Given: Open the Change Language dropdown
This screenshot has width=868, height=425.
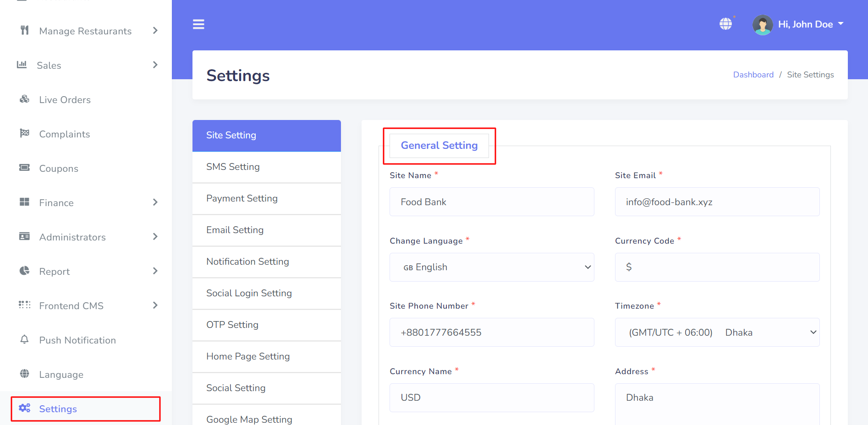Looking at the screenshot, I should point(492,267).
